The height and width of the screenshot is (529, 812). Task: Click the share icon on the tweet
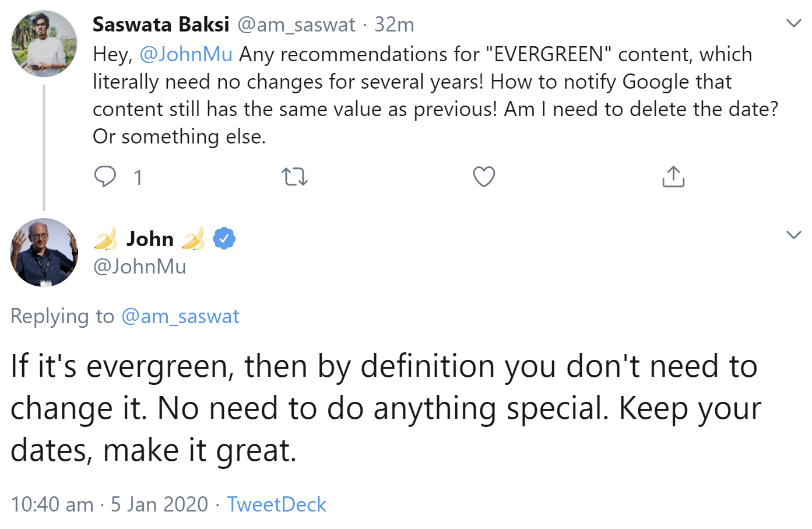[673, 176]
